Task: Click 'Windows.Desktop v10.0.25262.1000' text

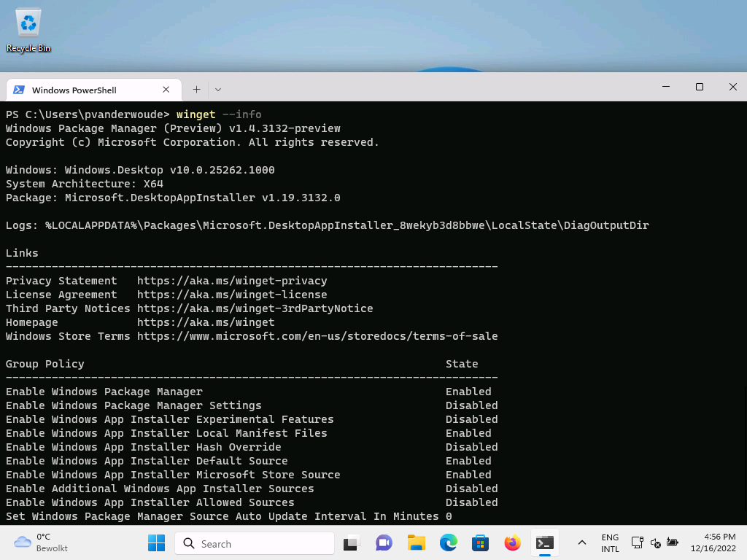Action: [x=169, y=170]
